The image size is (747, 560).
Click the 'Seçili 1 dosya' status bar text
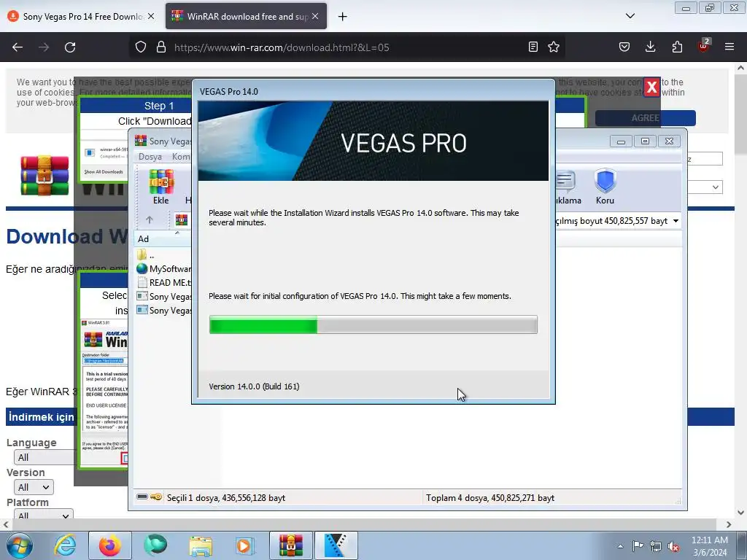[226, 497]
